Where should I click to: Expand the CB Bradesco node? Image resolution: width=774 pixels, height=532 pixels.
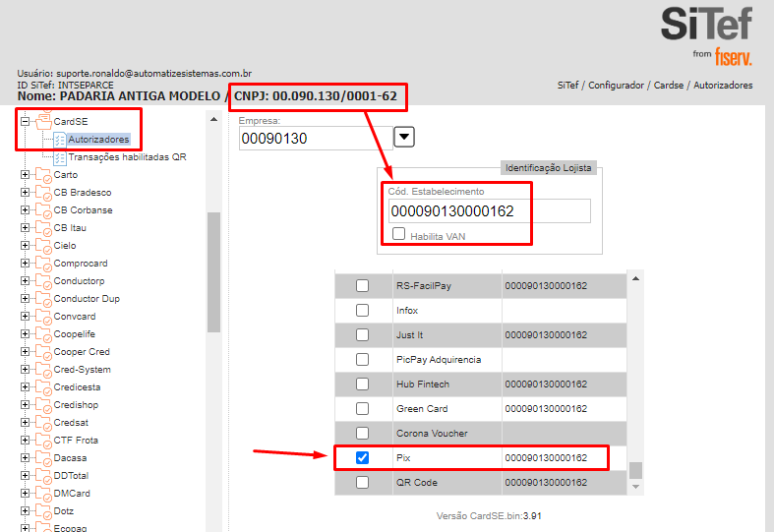point(25,193)
